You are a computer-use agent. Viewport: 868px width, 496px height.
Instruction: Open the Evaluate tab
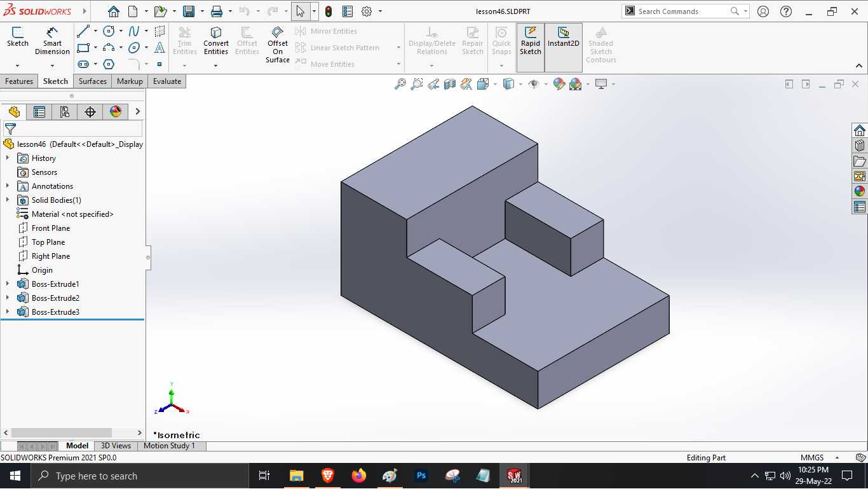pos(167,81)
